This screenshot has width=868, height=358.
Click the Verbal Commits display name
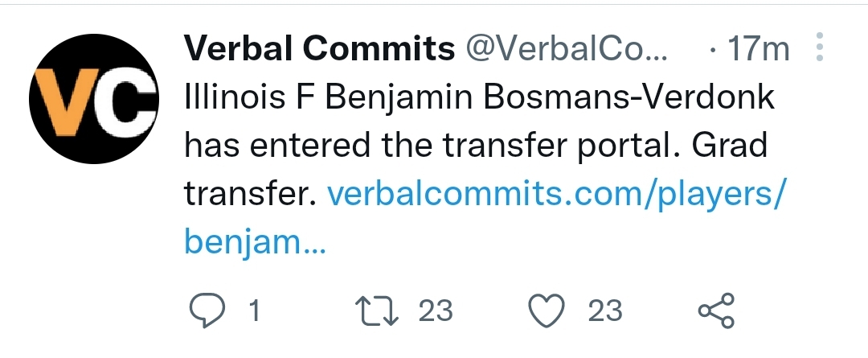click(x=320, y=50)
